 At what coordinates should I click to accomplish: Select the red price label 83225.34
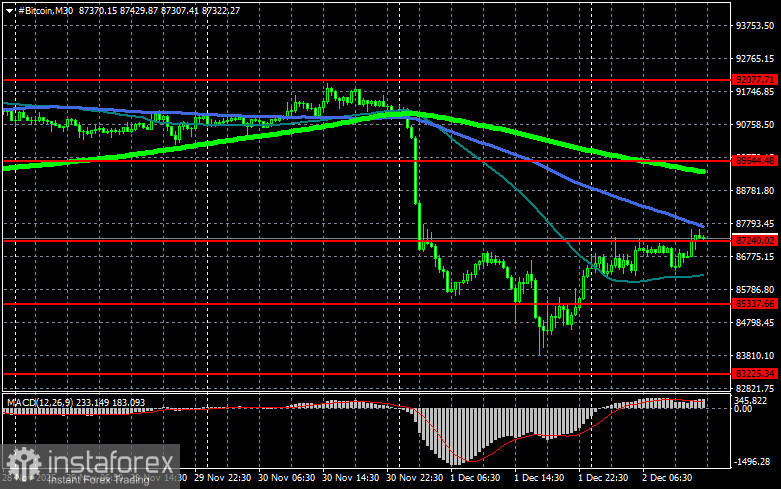(x=755, y=373)
